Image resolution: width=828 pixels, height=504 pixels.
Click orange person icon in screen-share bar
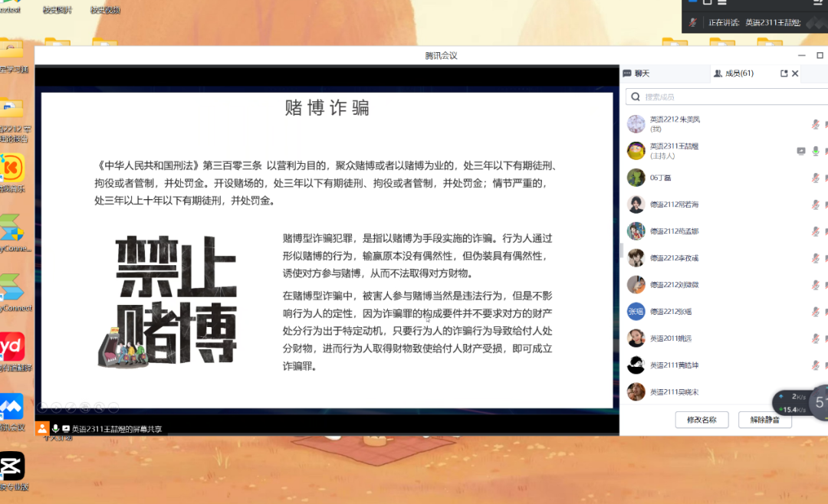point(42,429)
